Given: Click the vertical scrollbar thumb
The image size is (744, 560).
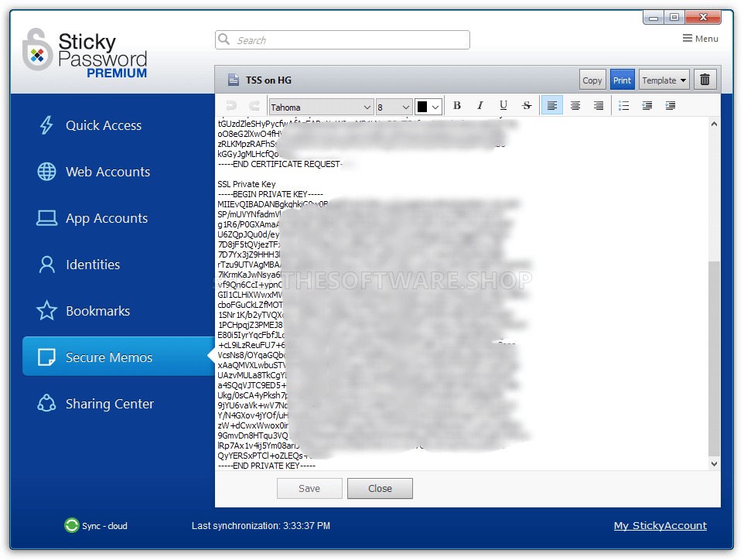Looking at the screenshot, I should (x=714, y=358).
